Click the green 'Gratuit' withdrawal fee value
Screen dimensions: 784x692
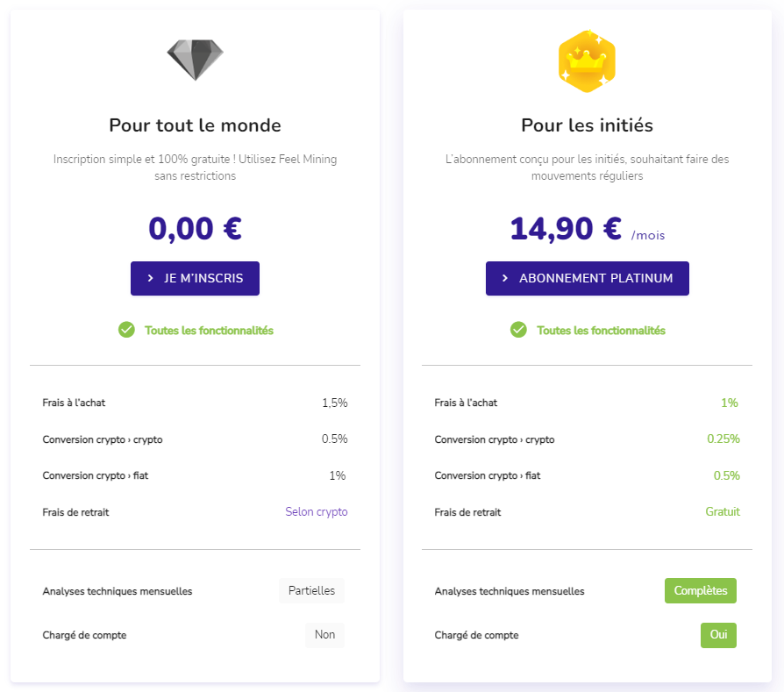pos(723,512)
